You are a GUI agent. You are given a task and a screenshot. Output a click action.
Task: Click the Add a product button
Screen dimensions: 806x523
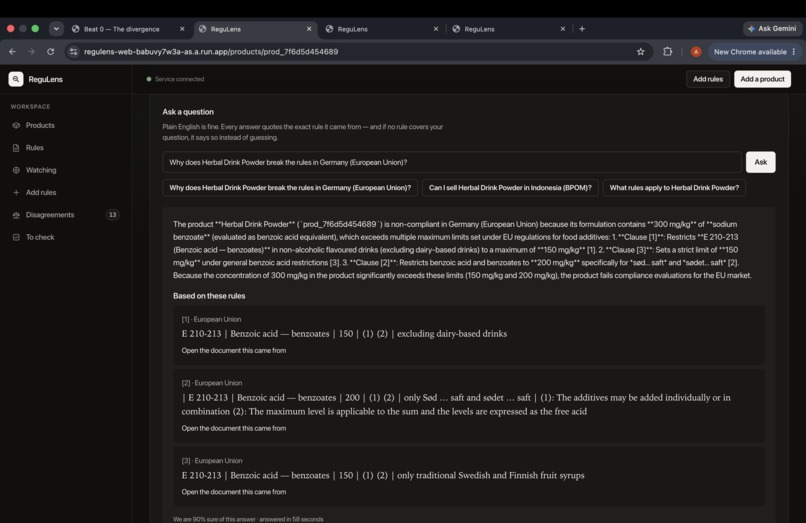[x=762, y=79]
